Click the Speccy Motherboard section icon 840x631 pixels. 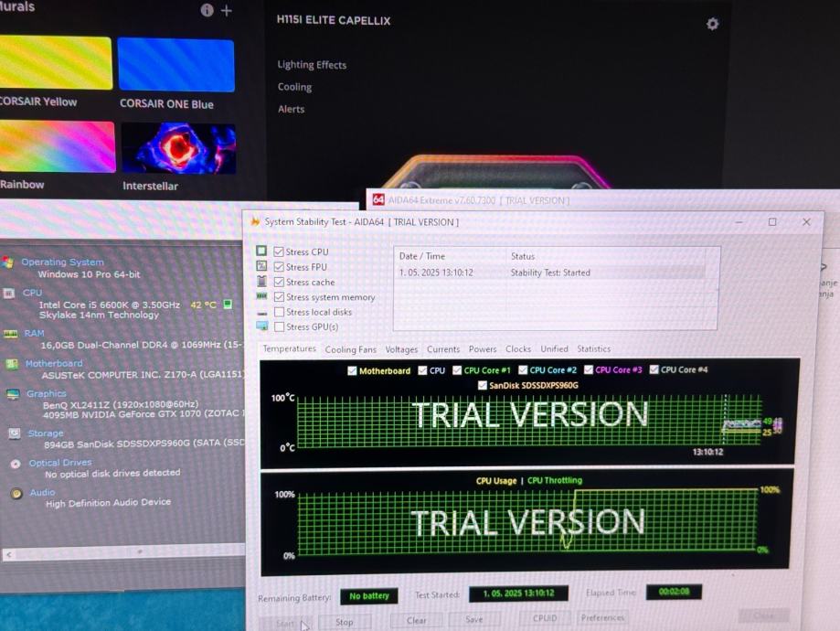tap(12, 365)
